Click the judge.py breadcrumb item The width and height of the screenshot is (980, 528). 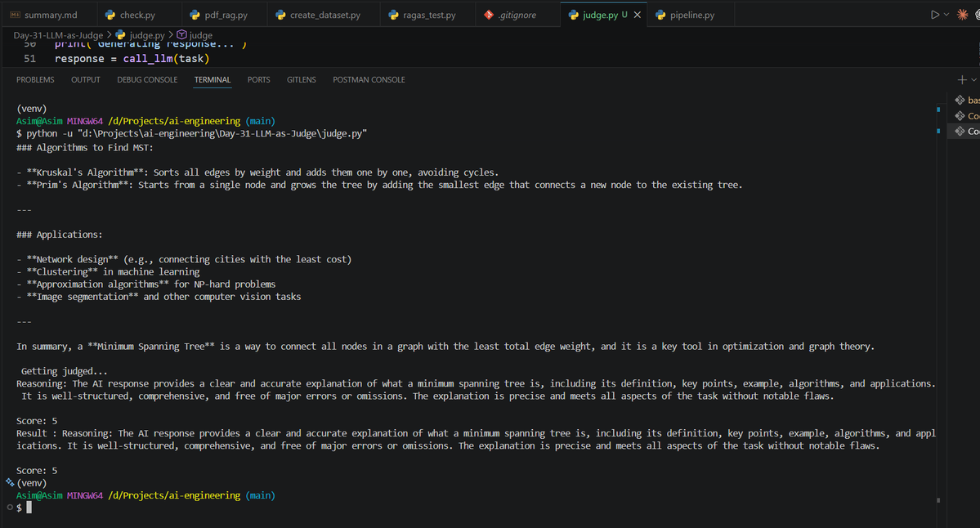point(141,35)
